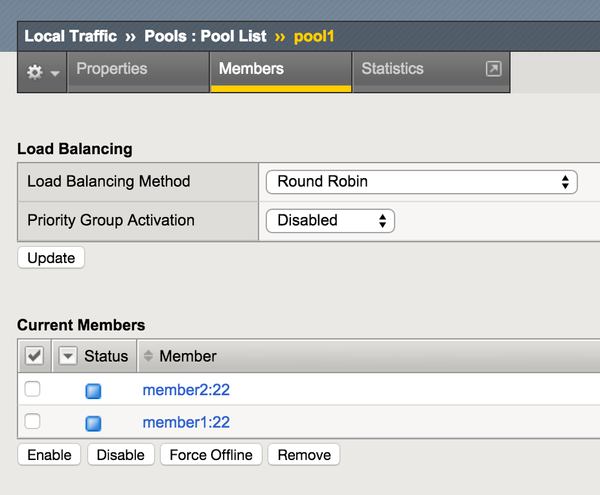Check the box beside member1:22
The width and height of the screenshot is (600, 495).
coord(33,422)
